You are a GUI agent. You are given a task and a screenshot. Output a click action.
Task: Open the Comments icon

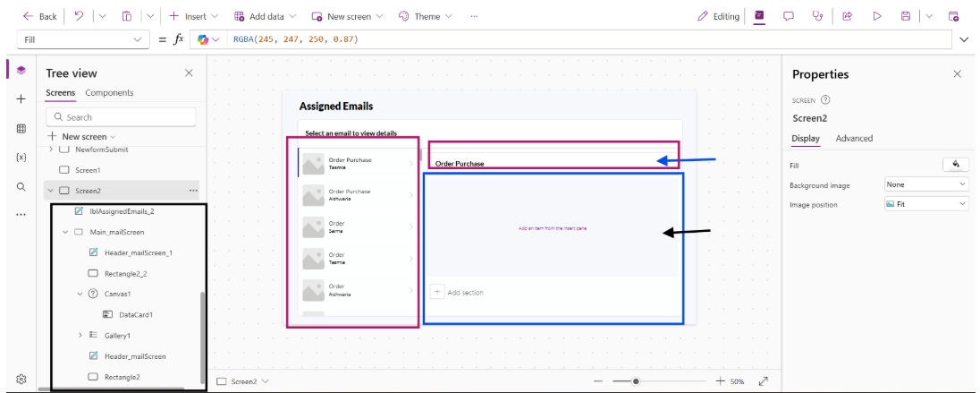788,16
